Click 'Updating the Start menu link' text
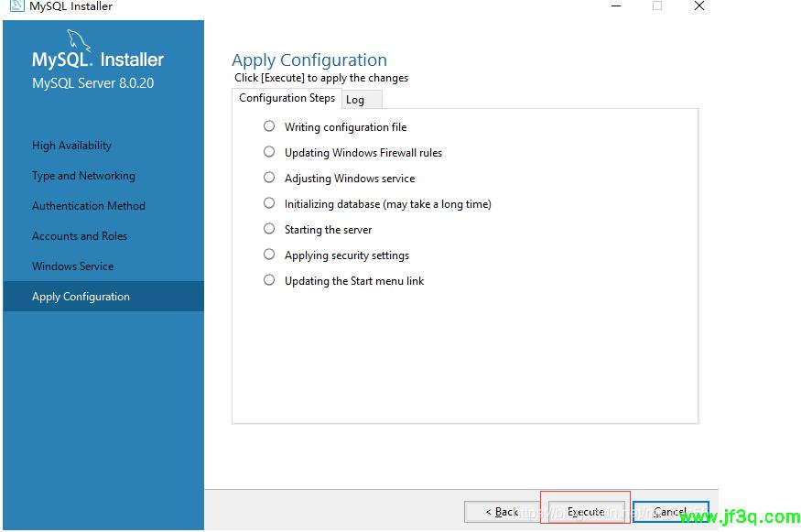Image resolution: width=801 pixels, height=532 pixels. (354, 280)
